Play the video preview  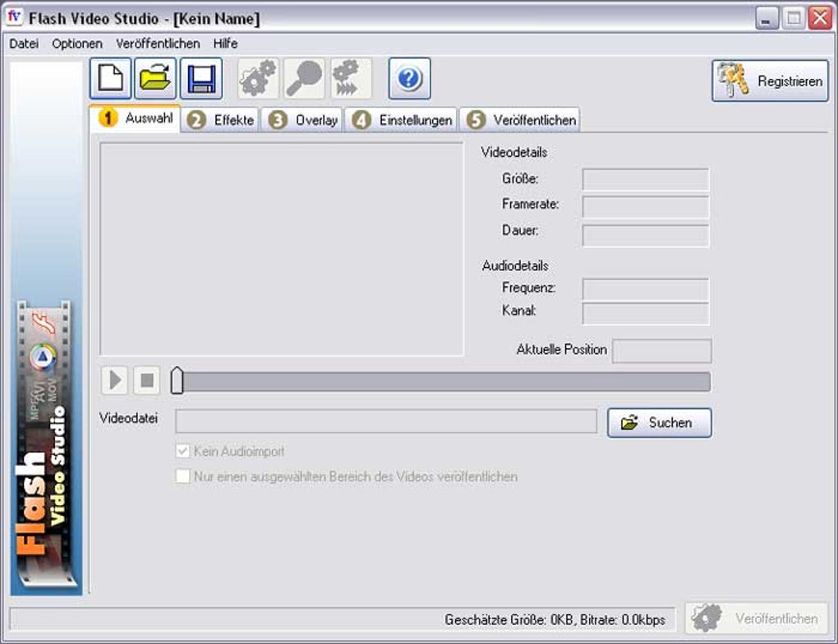click(x=113, y=380)
